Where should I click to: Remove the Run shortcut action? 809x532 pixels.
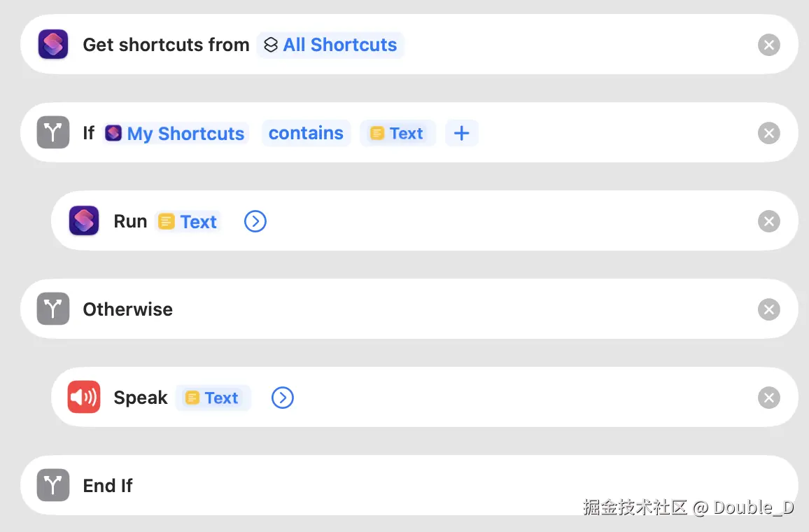tap(768, 221)
